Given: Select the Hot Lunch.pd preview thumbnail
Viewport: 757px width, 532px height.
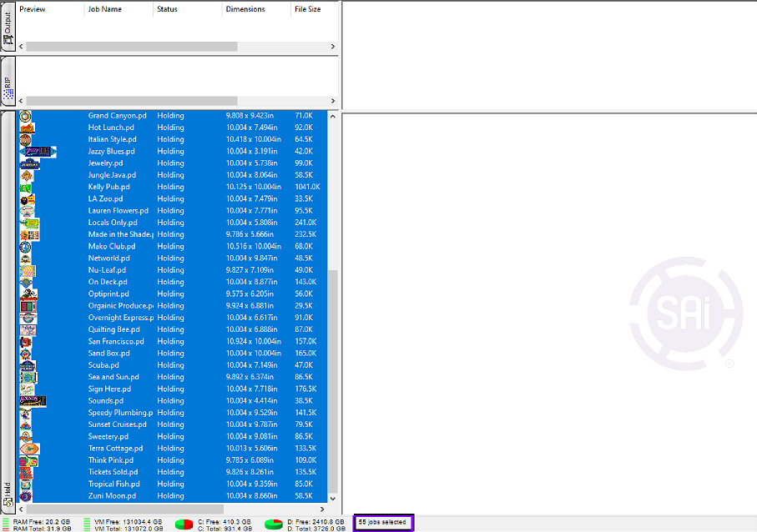Looking at the screenshot, I should point(27,128).
